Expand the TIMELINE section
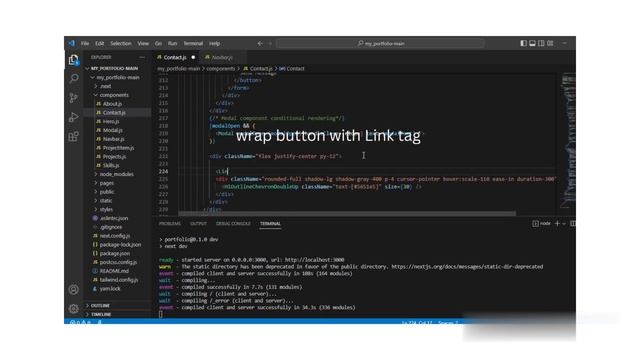 pyautogui.click(x=101, y=315)
